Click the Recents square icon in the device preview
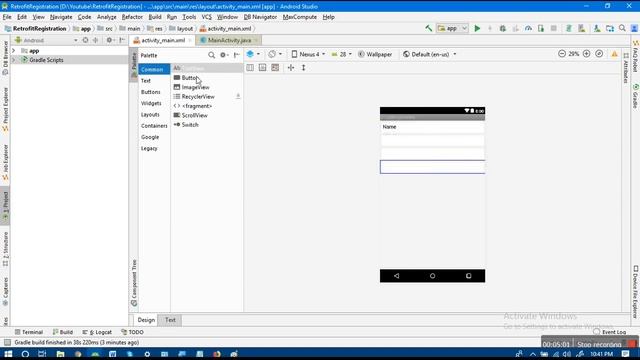Image resolution: width=640 pixels, height=360 pixels. pyautogui.click(x=469, y=276)
